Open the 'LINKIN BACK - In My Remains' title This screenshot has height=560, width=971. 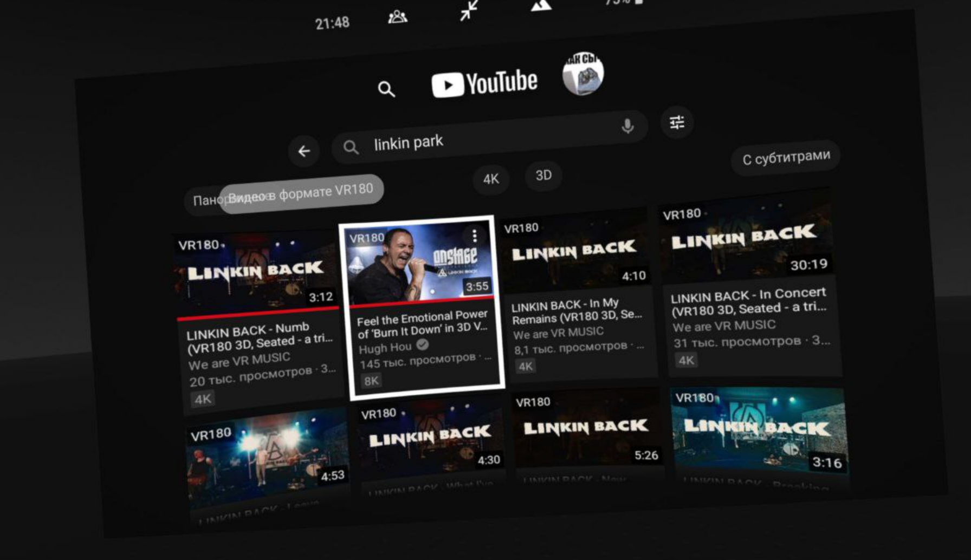(577, 311)
